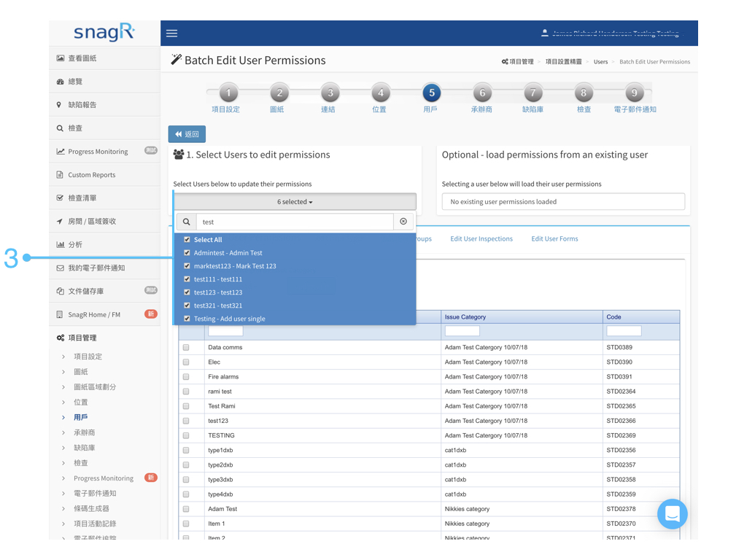Open the hamburger menu icon

[x=171, y=34]
